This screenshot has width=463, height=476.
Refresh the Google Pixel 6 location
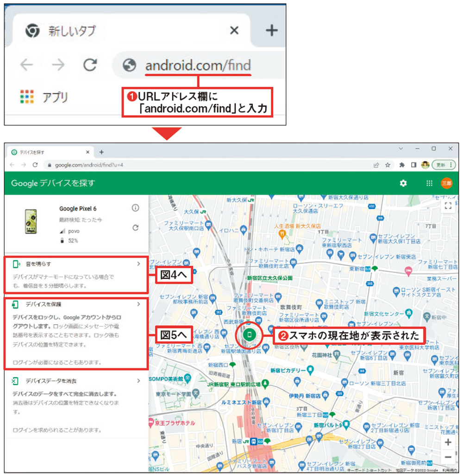(135, 228)
